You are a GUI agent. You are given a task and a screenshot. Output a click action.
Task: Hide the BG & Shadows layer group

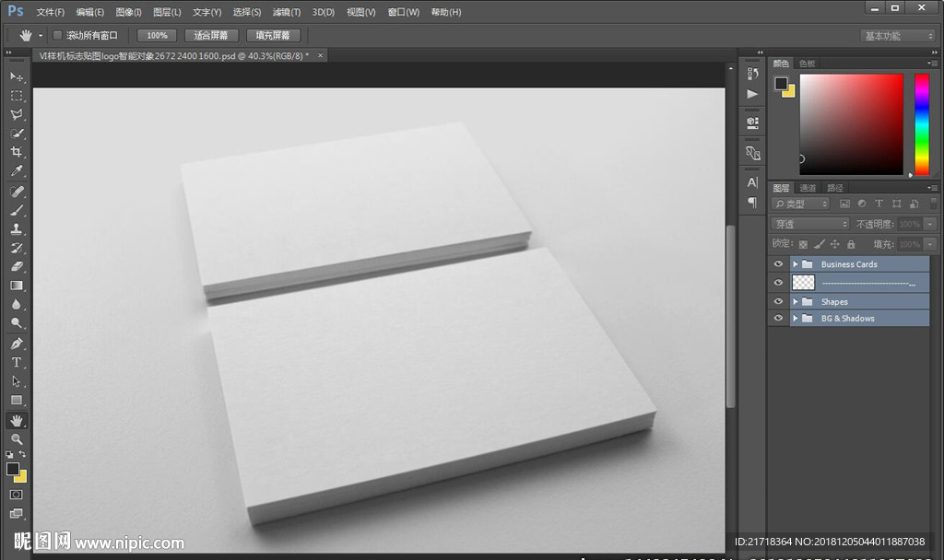click(x=779, y=319)
